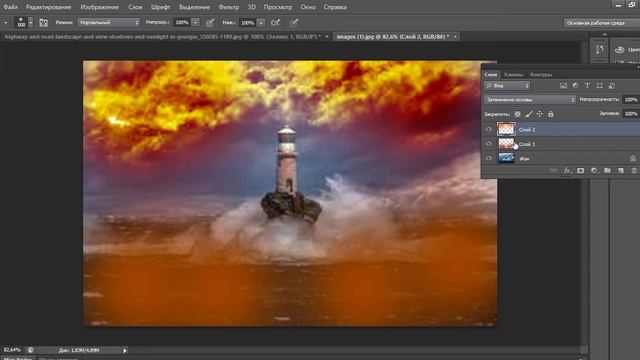Viewport: 640px width, 360px height.
Task: Click the link layers icon
Action: coord(553,171)
